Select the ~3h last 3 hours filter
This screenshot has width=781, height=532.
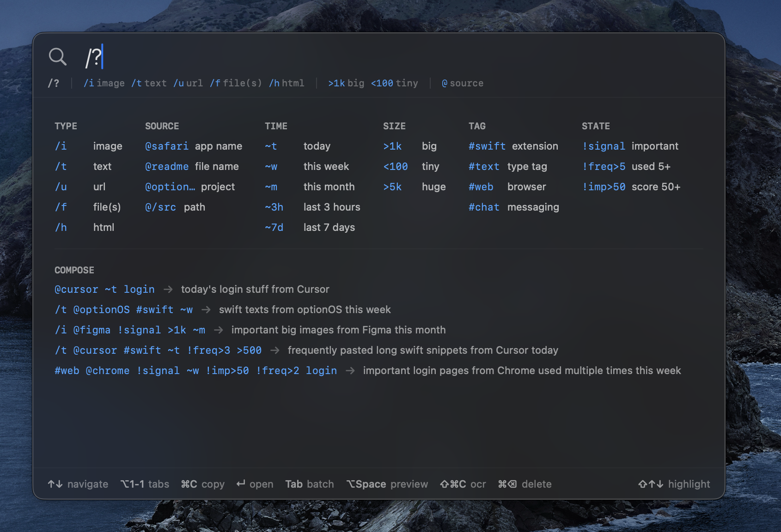click(274, 207)
